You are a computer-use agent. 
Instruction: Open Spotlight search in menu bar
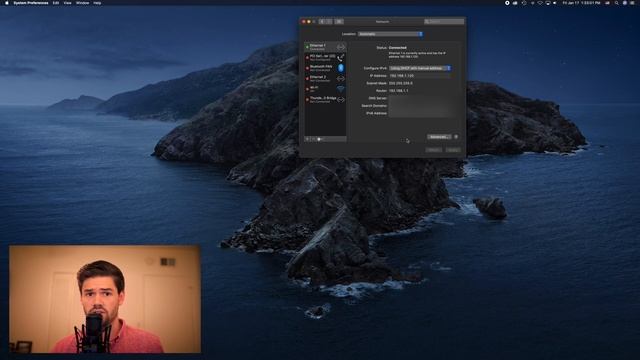click(x=616, y=3)
